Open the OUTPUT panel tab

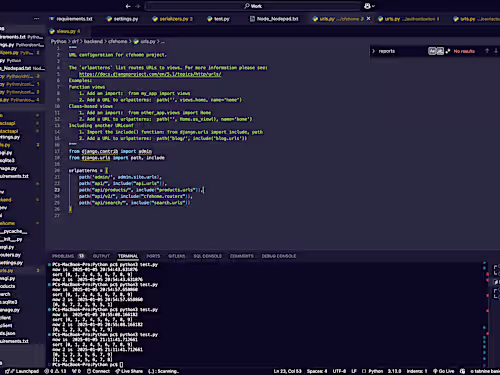click(x=101, y=256)
